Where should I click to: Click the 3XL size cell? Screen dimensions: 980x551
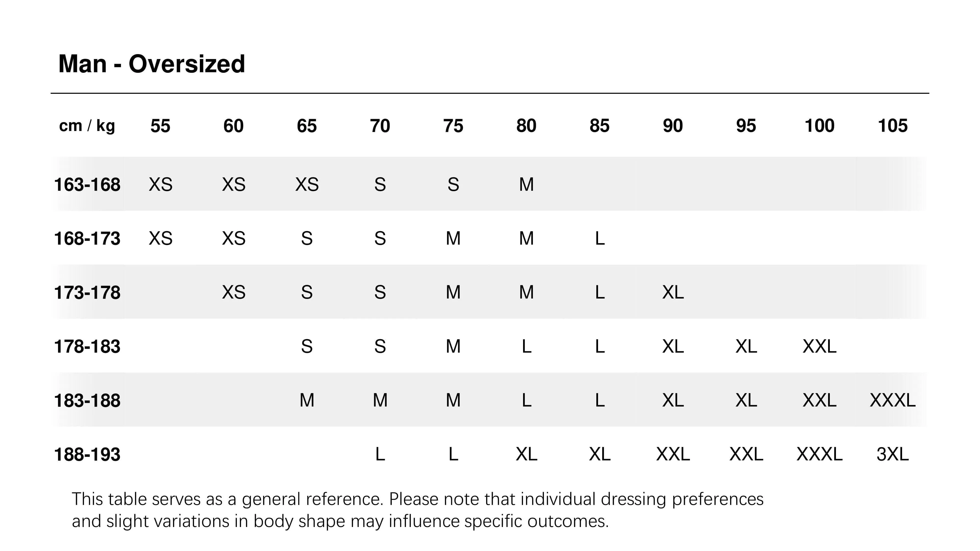(893, 454)
